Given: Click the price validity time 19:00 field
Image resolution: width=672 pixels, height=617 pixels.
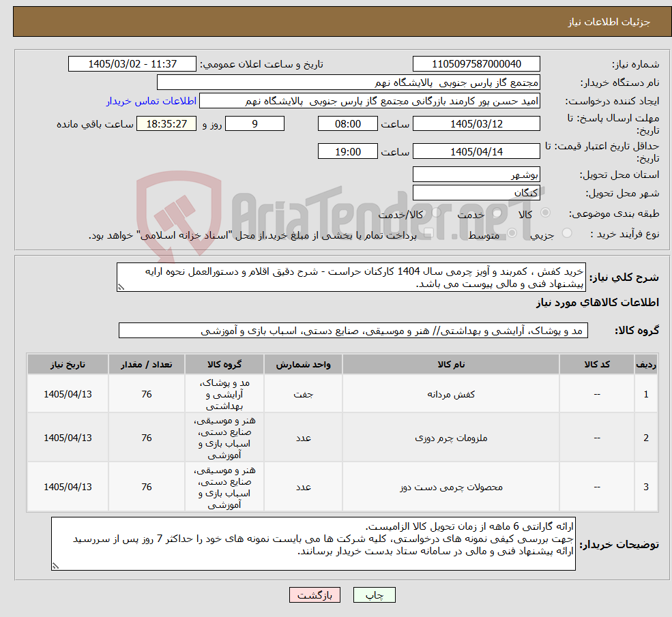Looking at the screenshot, I should (347, 151).
